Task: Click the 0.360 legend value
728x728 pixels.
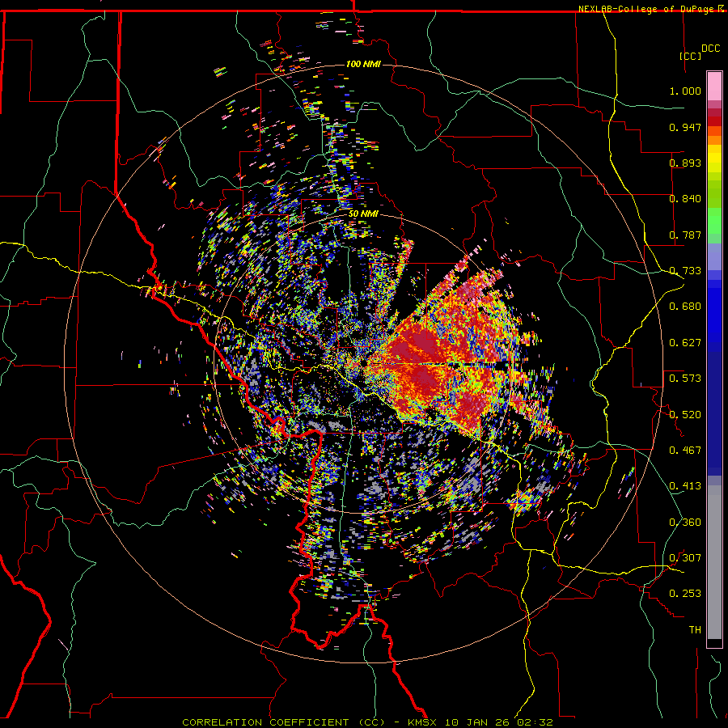Action: pyautogui.click(x=685, y=523)
